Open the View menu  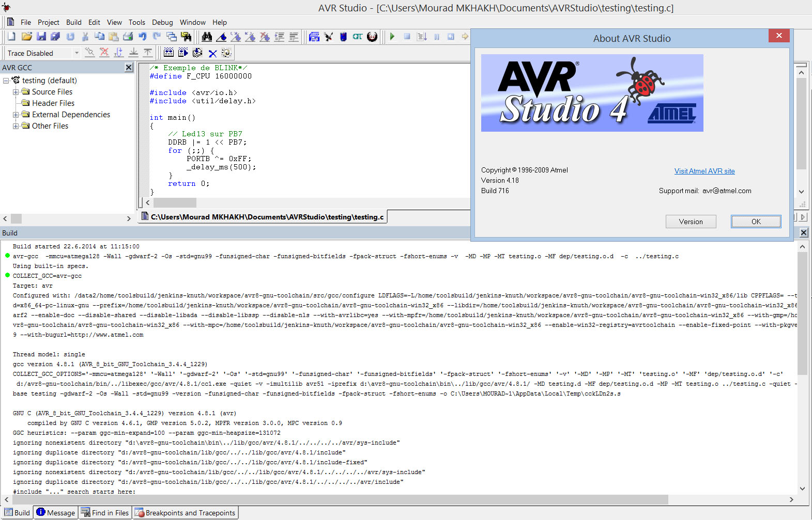click(x=114, y=22)
